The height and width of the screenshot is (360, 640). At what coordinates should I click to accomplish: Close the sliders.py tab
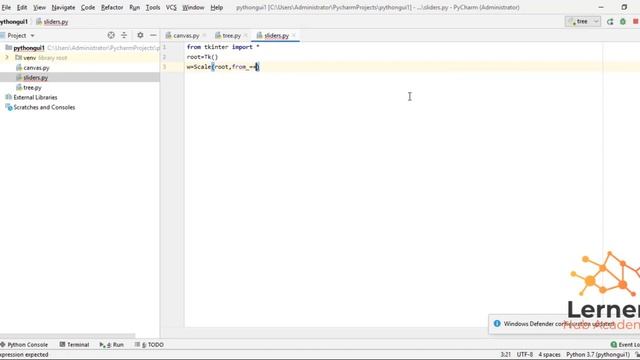tap(294, 36)
